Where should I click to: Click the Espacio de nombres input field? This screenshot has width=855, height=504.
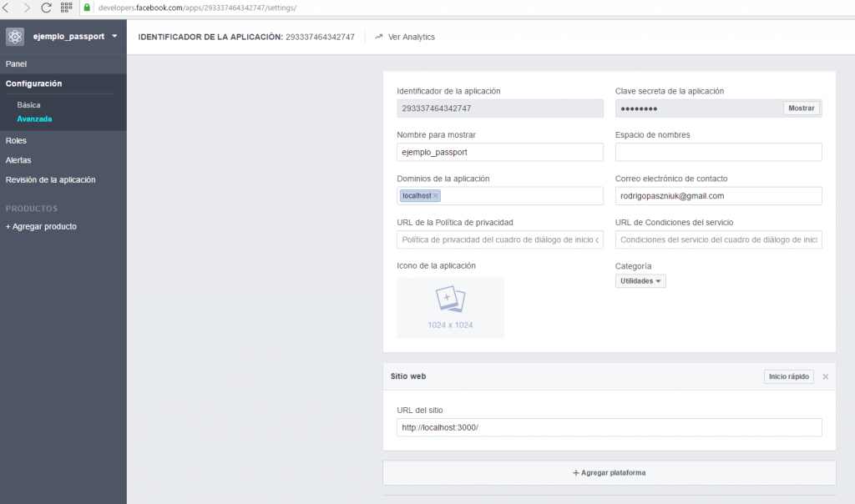tap(718, 152)
